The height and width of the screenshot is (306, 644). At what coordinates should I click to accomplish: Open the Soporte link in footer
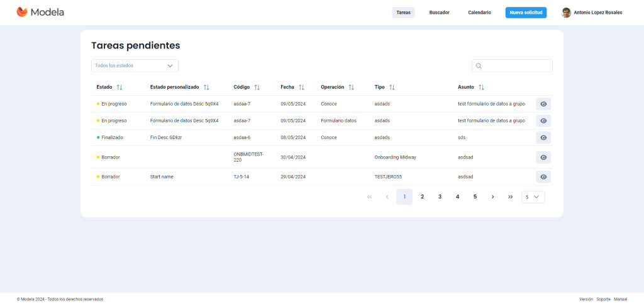click(x=603, y=299)
